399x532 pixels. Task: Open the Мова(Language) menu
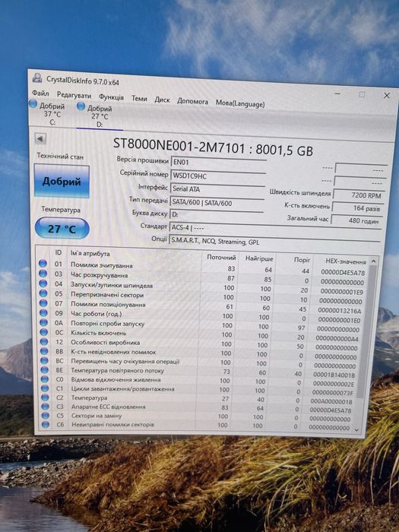tap(240, 103)
